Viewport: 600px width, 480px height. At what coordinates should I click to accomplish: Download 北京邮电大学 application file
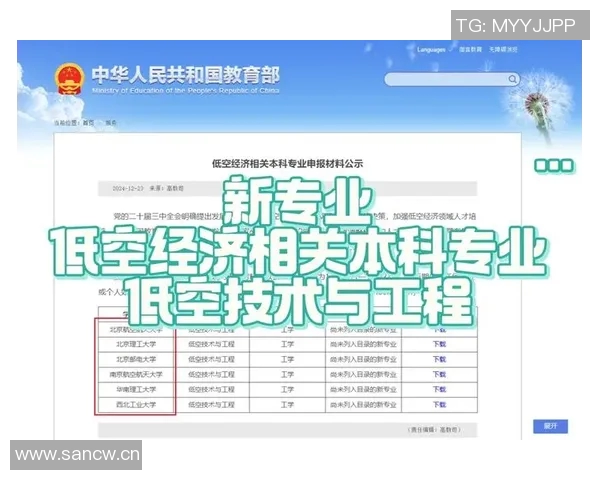[x=439, y=359]
